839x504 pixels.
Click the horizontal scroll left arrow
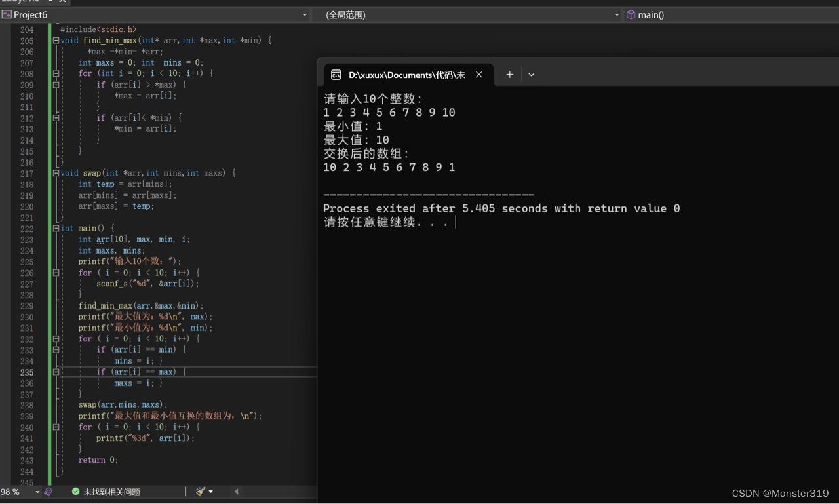[236, 492]
